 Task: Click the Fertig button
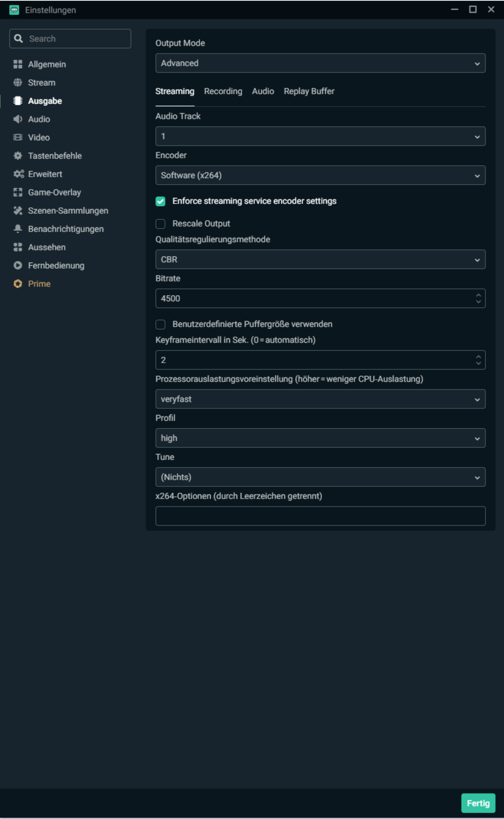click(x=478, y=803)
